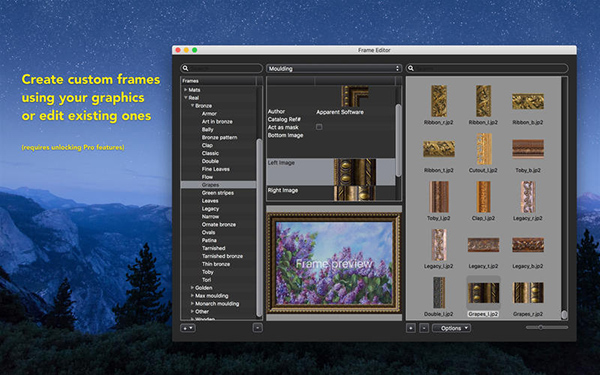This screenshot has width=600, height=375.
Task: Select the Green stripes frame
Action: (217, 193)
